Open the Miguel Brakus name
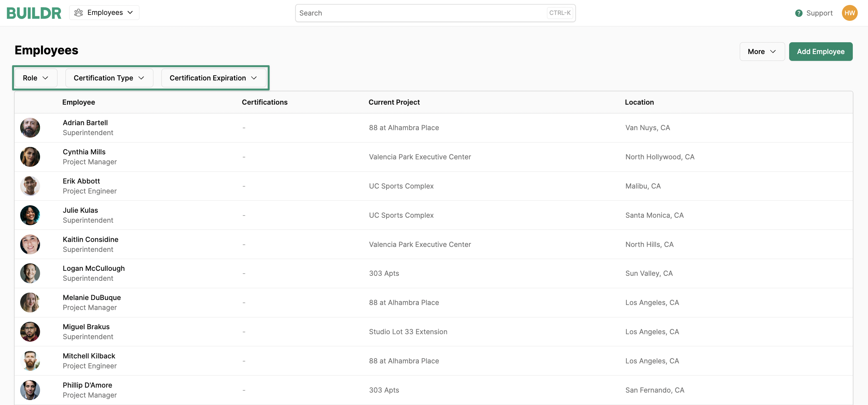 tap(86, 327)
